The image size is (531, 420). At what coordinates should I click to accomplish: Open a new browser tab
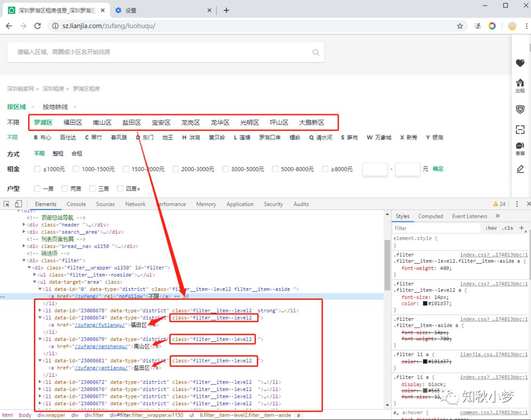click(227, 10)
